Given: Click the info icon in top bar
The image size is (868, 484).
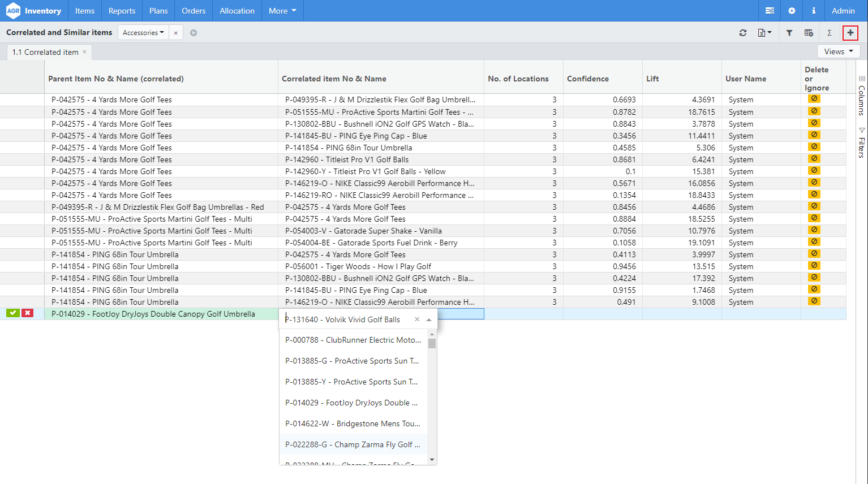Looking at the screenshot, I should 813,10.
